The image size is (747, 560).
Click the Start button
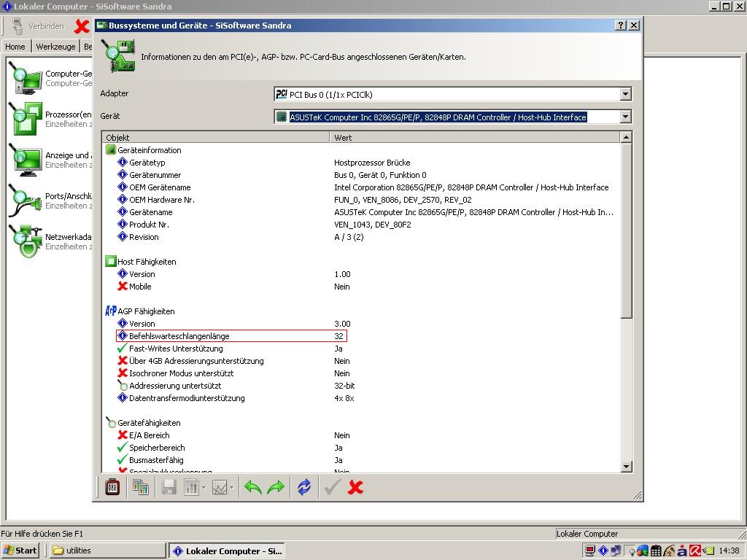click(x=20, y=551)
